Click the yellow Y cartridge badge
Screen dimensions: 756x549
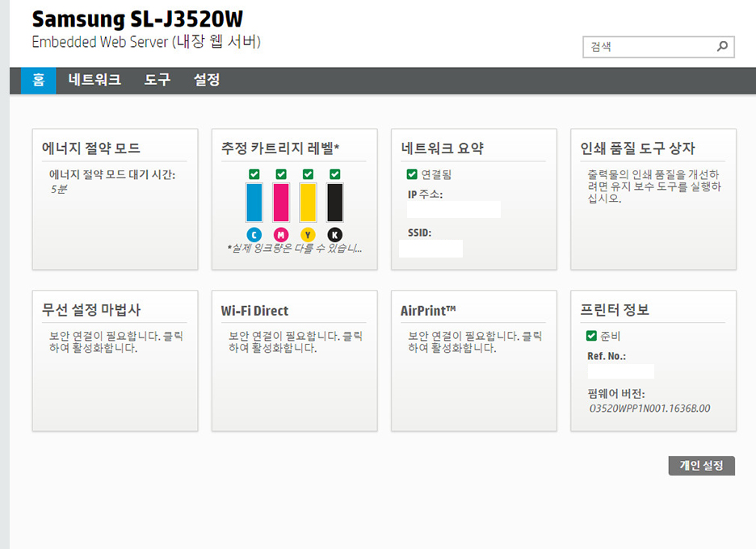308,235
